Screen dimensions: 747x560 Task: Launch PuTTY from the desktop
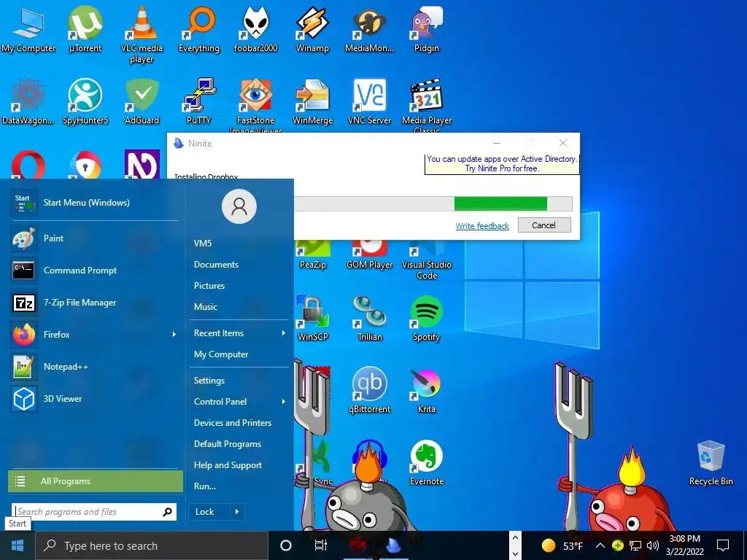tap(199, 101)
